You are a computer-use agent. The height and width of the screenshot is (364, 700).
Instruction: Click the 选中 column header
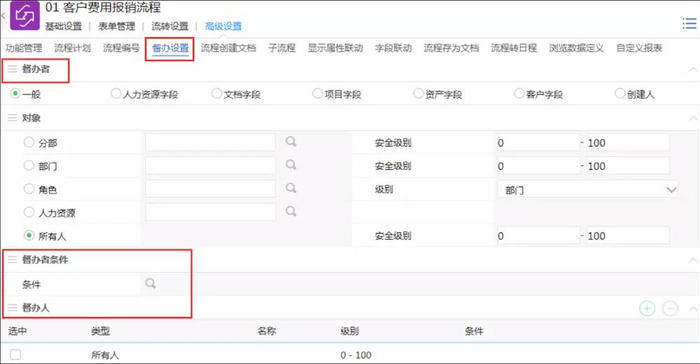point(17,331)
